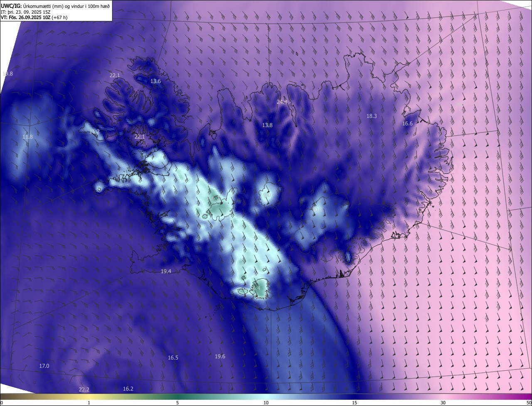The height and width of the screenshot is (406, 532).
Task: Click the 17.0 value label
Action: 44,366
